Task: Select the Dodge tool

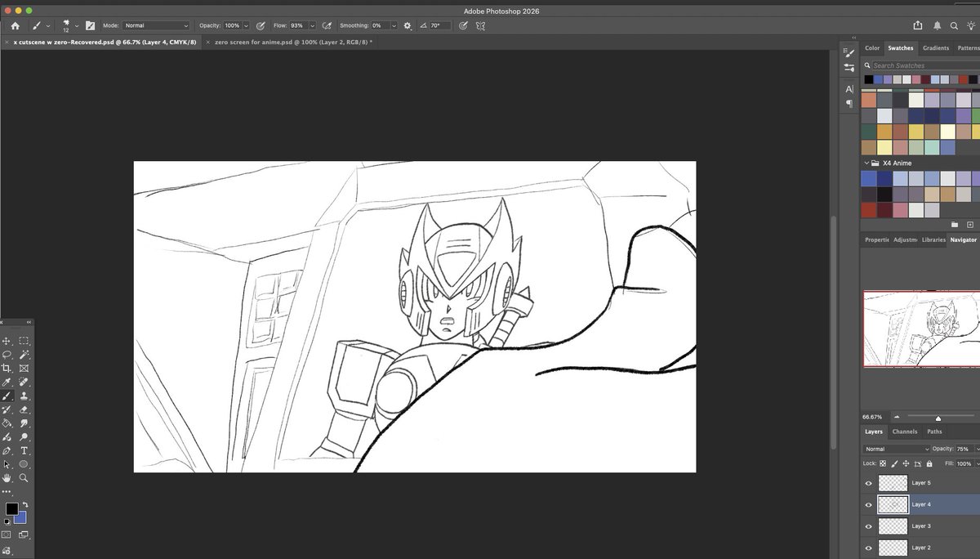Action: 24,437
